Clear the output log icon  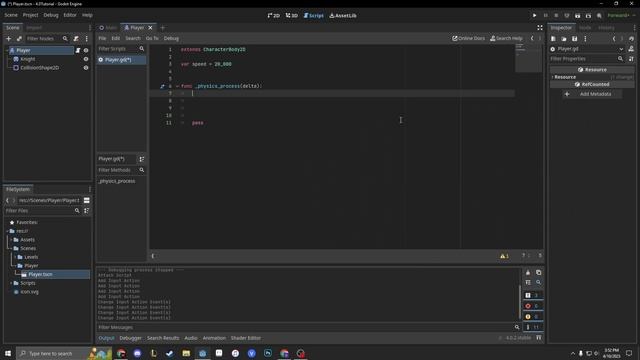pyautogui.click(x=528, y=272)
